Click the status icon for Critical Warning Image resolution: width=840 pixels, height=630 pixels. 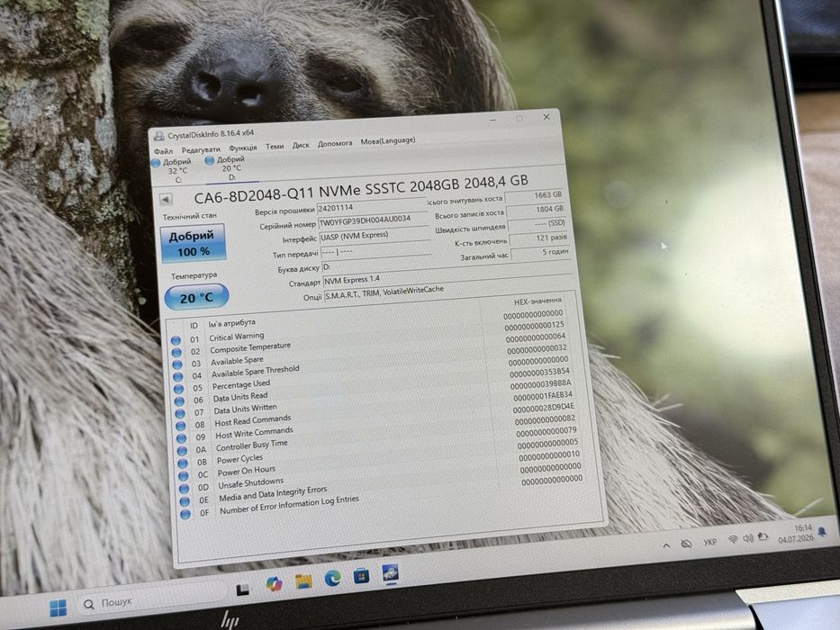176,340
